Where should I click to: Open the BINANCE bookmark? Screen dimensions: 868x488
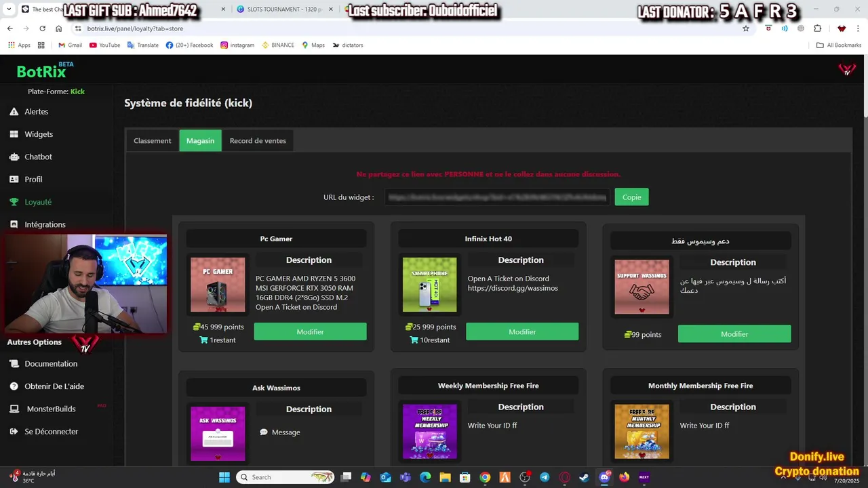pos(278,45)
